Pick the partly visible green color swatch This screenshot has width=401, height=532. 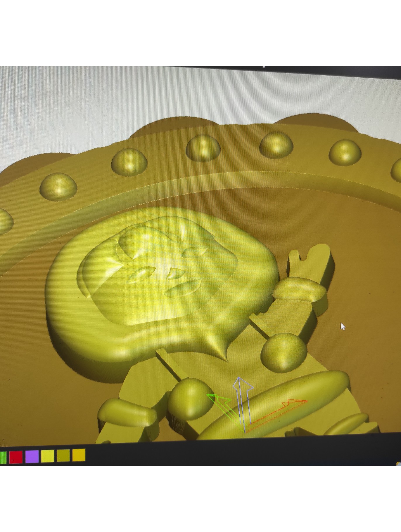(x=3, y=458)
